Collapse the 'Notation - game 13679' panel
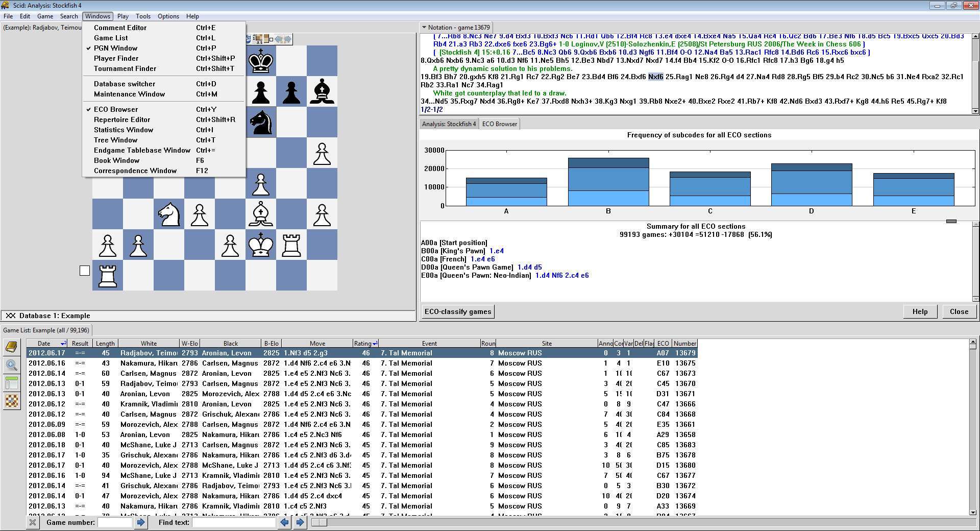The height and width of the screenshot is (531, 980). [x=424, y=27]
